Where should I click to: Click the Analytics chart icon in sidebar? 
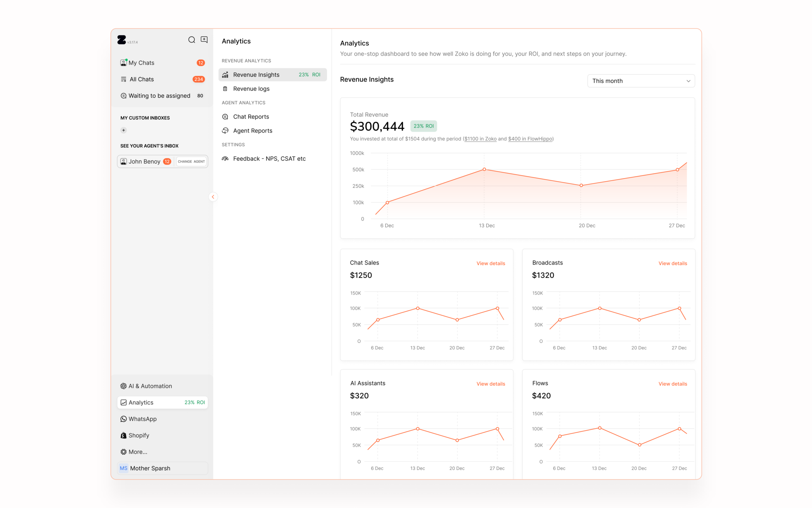(x=123, y=403)
